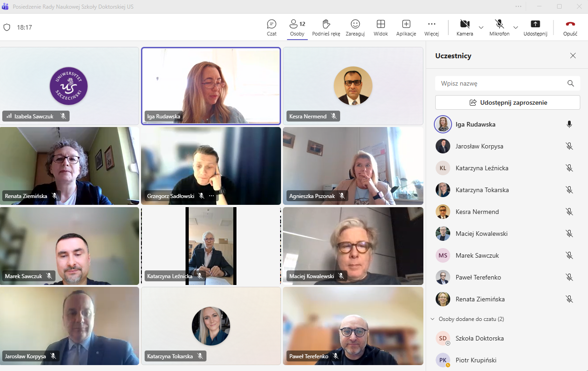Close the Uczestnicy side panel
Viewport: 588px width, 371px height.
click(573, 56)
